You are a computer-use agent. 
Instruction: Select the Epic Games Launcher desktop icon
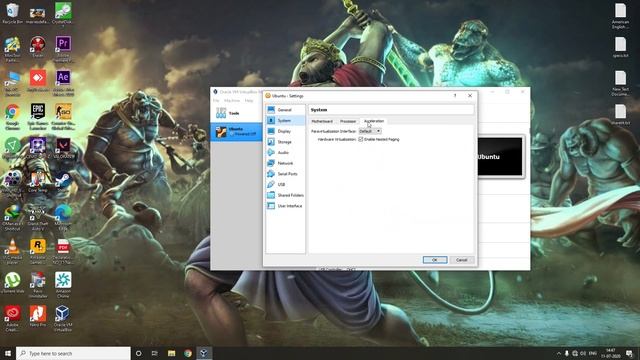[x=38, y=116]
